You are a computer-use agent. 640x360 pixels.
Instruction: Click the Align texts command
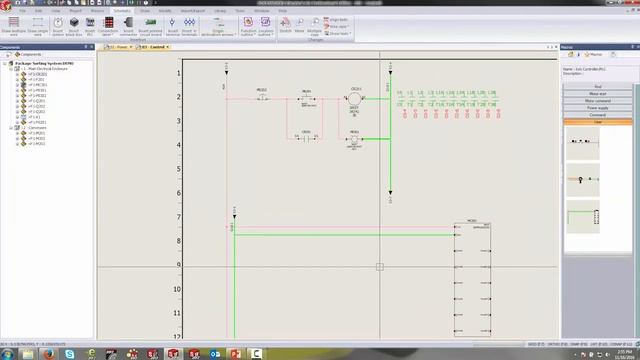pyautogui.click(x=336, y=20)
